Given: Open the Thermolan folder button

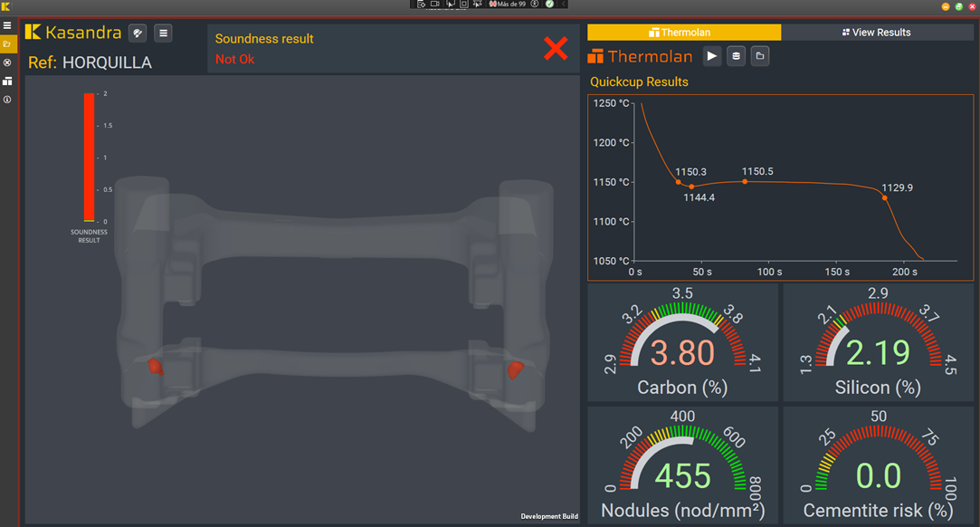Looking at the screenshot, I should click(760, 56).
